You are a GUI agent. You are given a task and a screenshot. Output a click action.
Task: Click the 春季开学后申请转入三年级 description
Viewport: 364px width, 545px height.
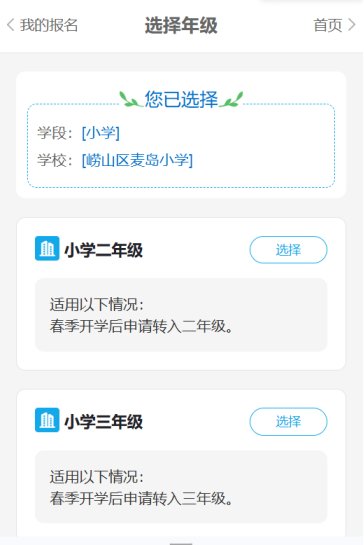point(141,498)
